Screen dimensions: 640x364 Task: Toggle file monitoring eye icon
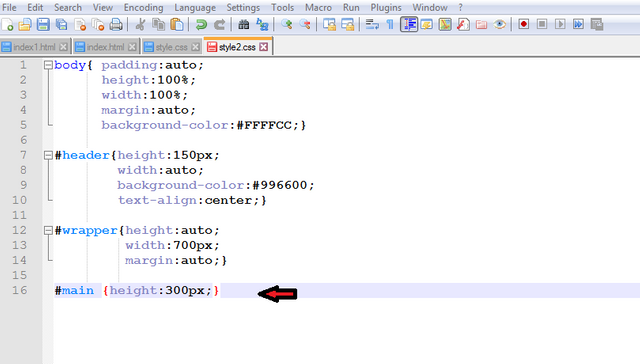point(500,24)
